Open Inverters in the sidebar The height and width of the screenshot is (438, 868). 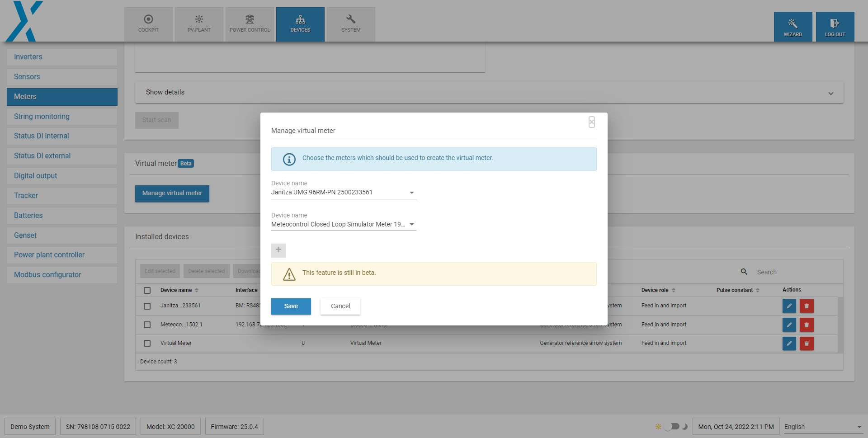62,57
